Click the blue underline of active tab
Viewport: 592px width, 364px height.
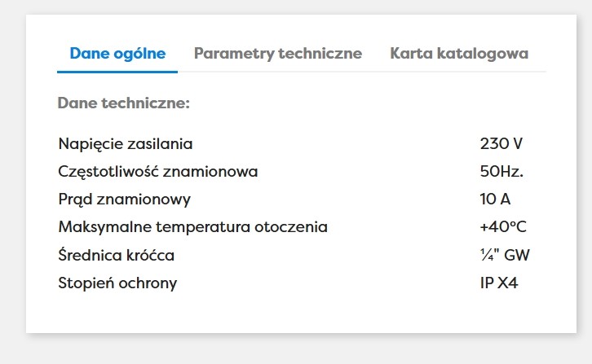click(x=117, y=72)
